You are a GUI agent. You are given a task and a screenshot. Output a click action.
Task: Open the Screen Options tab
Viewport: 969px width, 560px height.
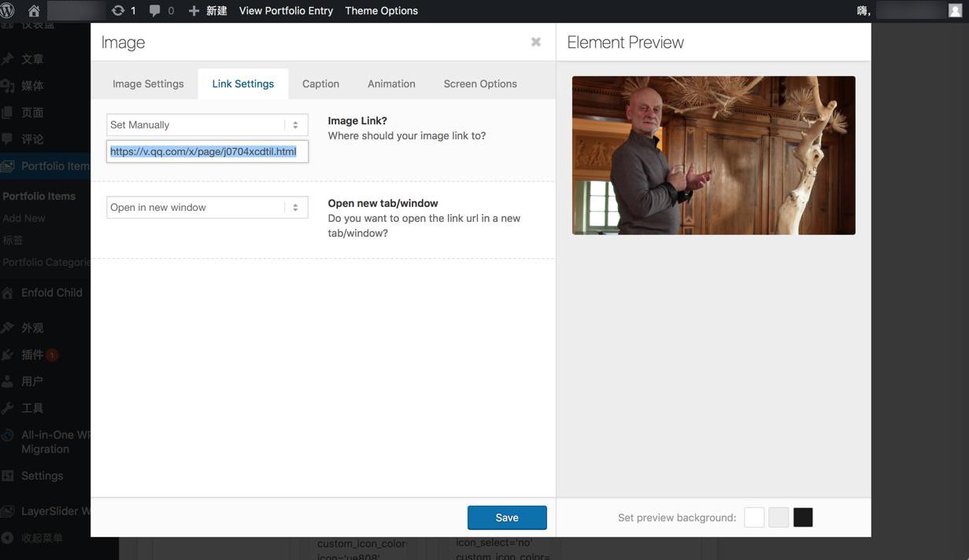click(x=480, y=84)
